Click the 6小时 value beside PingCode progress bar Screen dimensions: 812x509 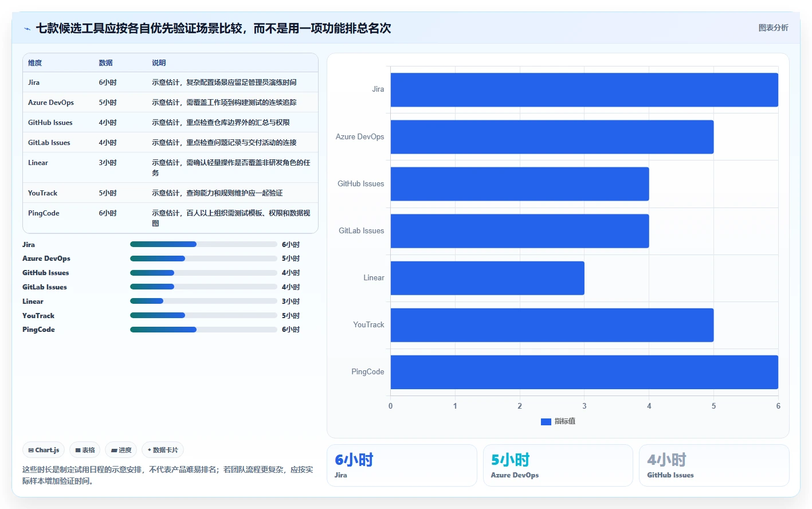tap(291, 330)
